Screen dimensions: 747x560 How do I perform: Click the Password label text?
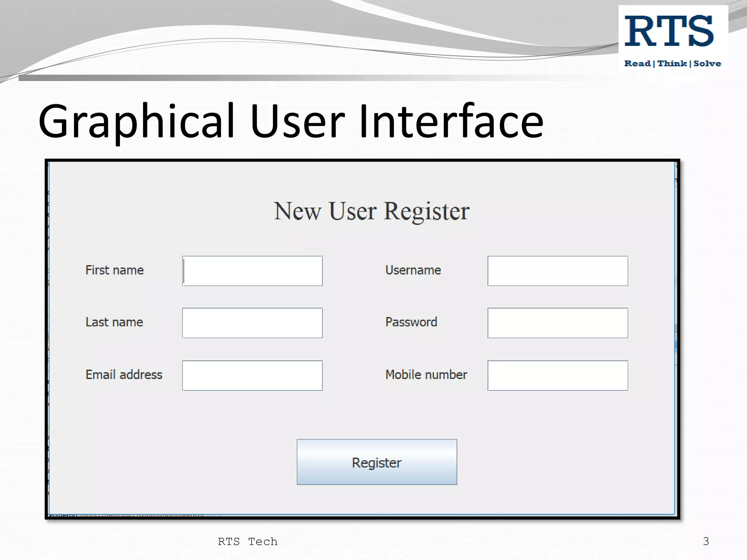coord(411,322)
